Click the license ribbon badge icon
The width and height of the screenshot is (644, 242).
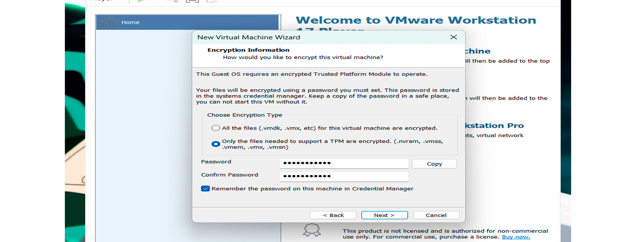click(312, 230)
